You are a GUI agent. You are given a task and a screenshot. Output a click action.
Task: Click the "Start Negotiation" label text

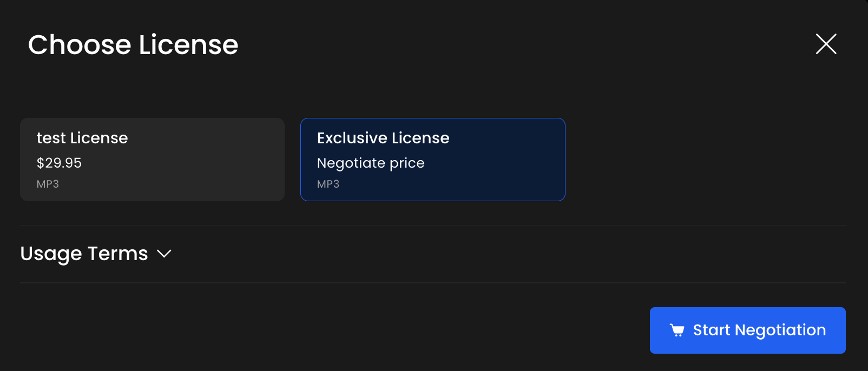tap(759, 330)
